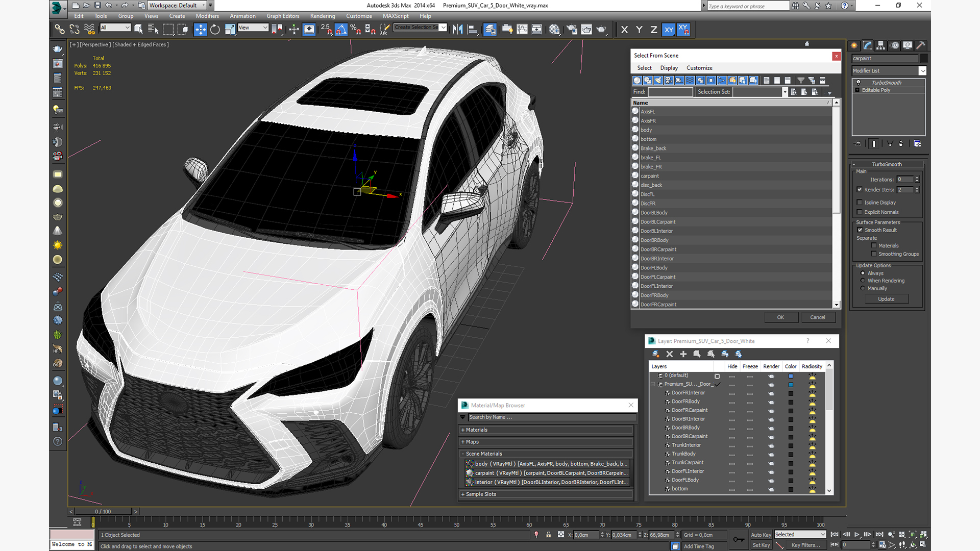This screenshot has height=551, width=980.
Task: Open the MAXScript menu
Action: point(396,16)
